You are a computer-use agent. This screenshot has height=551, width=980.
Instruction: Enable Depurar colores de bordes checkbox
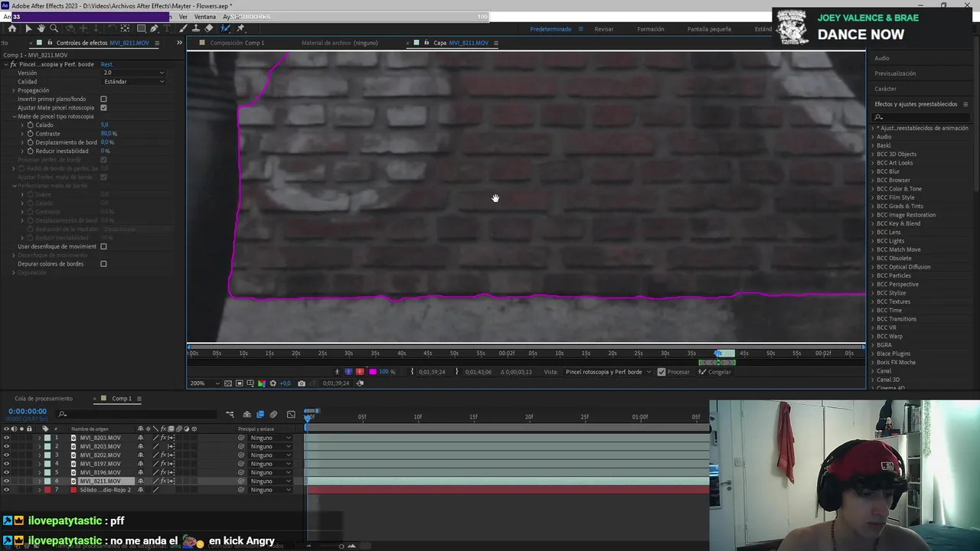[103, 264]
